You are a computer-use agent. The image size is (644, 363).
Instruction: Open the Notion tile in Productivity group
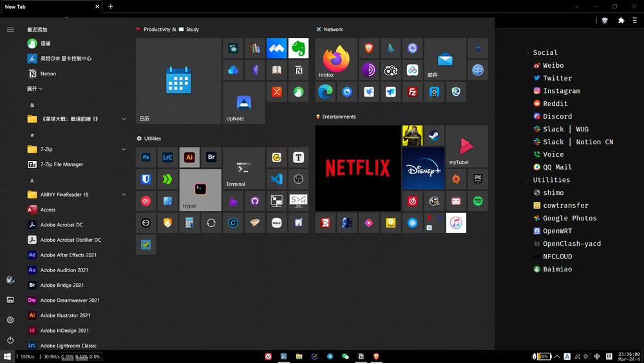click(298, 70)
